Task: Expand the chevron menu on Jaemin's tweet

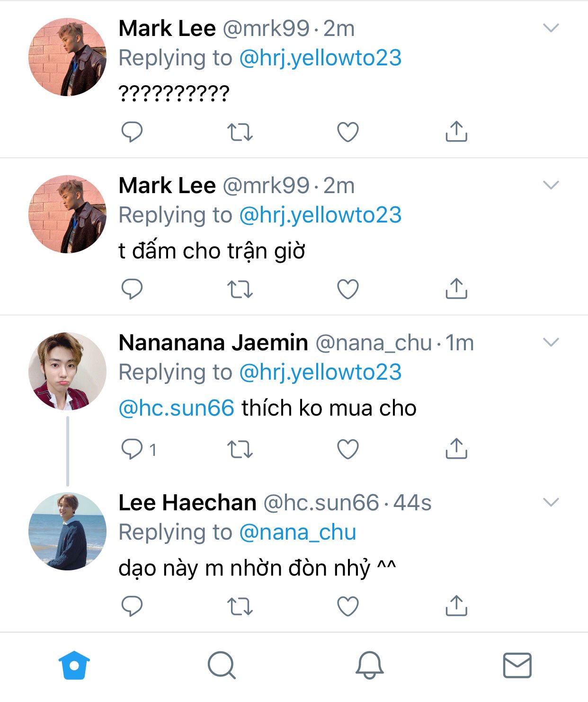Action: pos(551,342)
